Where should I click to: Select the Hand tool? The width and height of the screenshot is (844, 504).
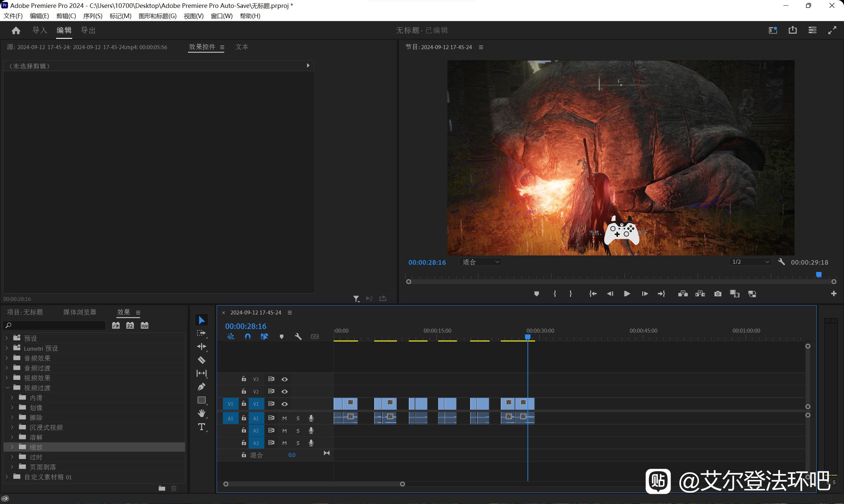[x=201, y=413]
